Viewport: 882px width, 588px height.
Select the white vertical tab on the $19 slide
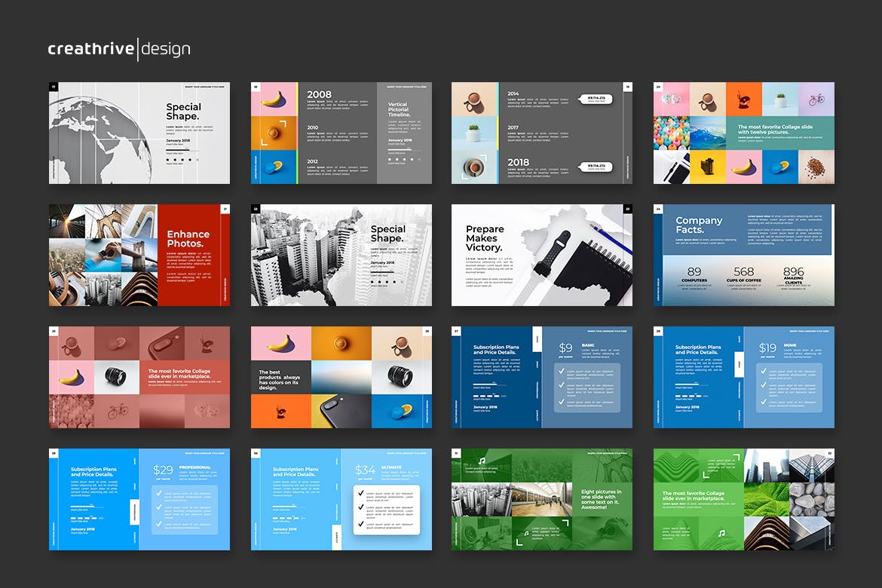(739, 364)
